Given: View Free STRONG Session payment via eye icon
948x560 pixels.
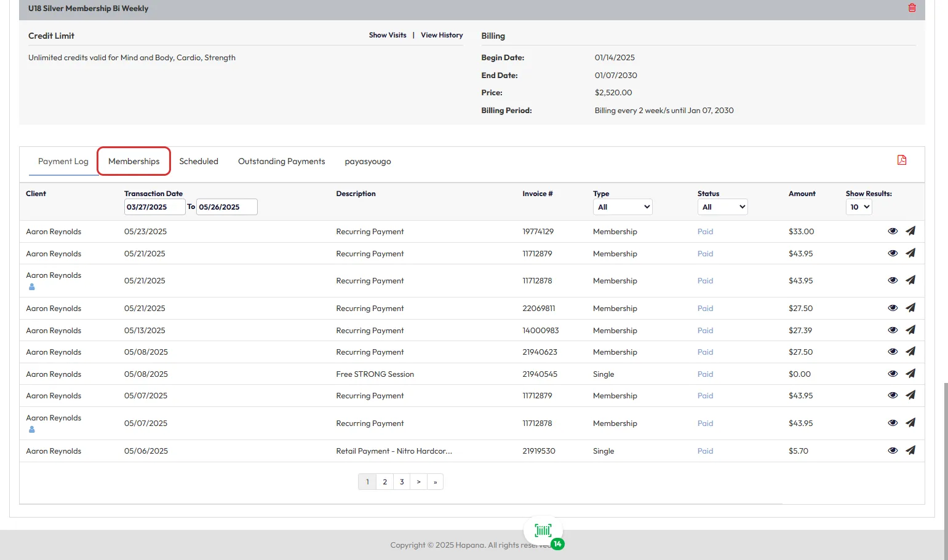Looking at the screenshot, I should pyautogui.click(x=893, y=374).
